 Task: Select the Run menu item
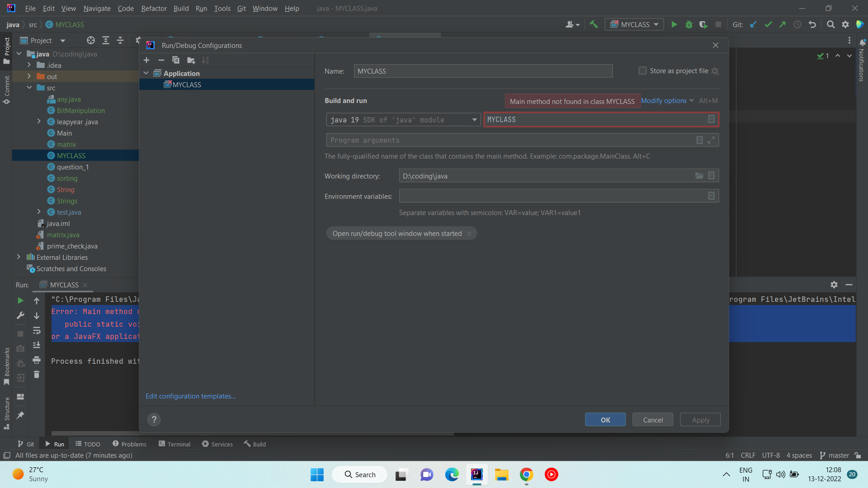click(202, 8)
